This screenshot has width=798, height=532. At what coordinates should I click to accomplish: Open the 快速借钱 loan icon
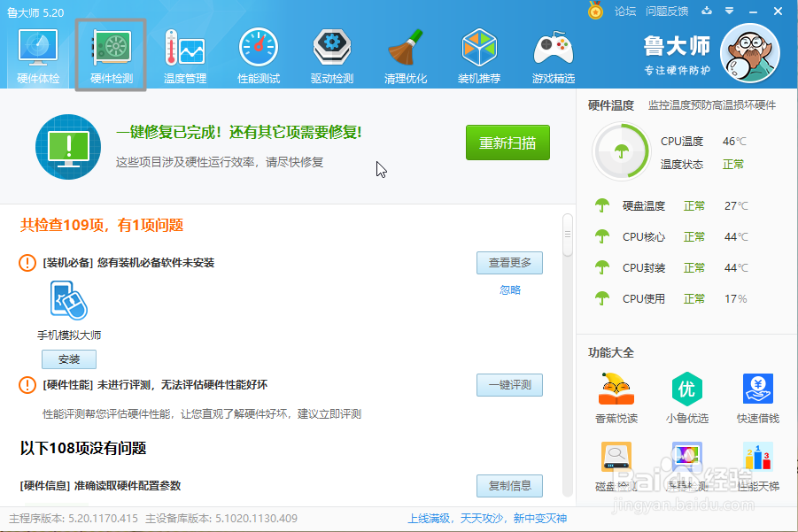pyautogui.click(x=758, y=389)
